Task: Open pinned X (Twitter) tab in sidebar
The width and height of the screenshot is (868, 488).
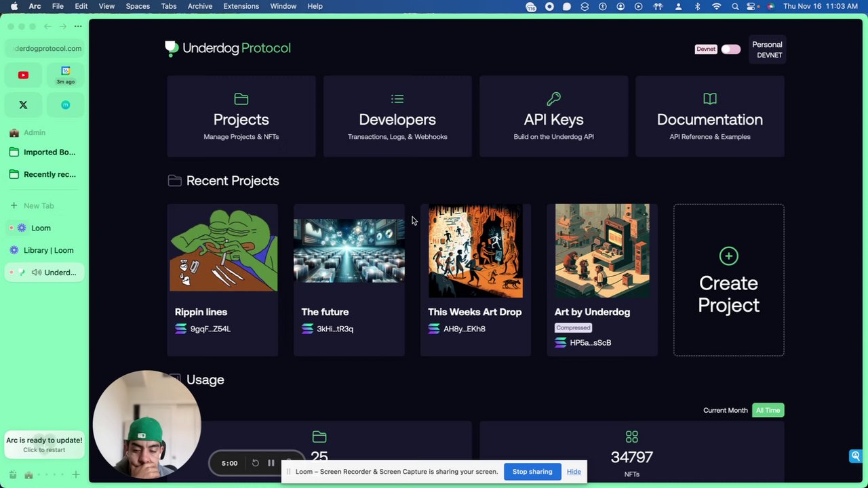Action: [x=23, y=105]
